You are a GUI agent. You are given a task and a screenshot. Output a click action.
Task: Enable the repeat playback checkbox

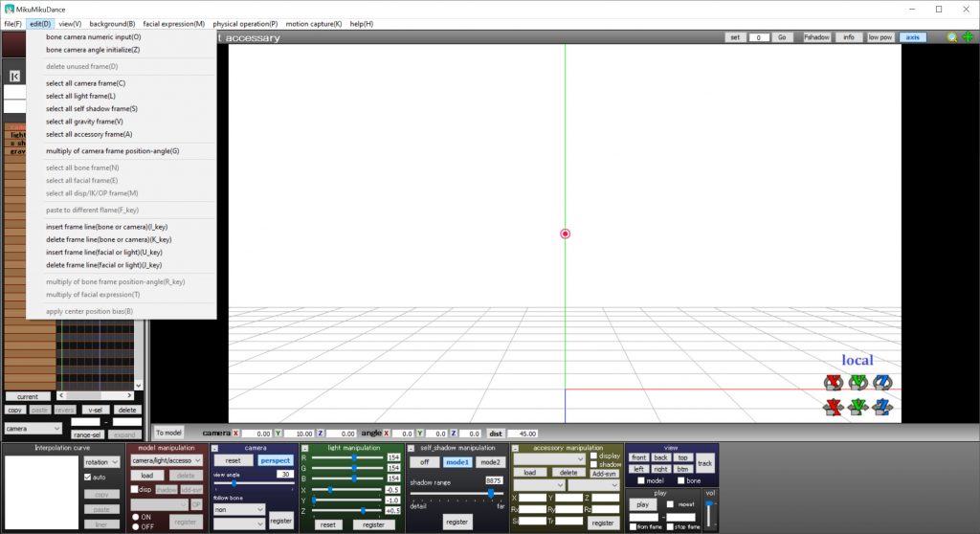tap(670, 504)
